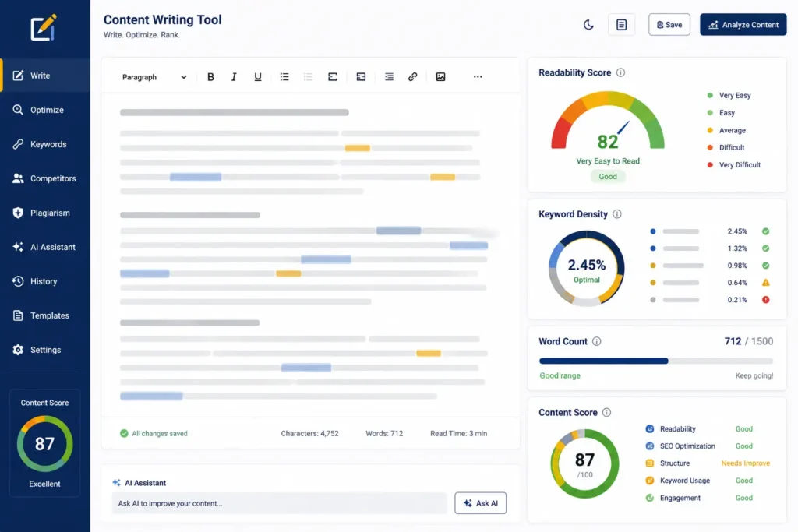This screenshot has height=532, width=798.
Task: Select the Average legend item
Action: click(x=727, y=130)
